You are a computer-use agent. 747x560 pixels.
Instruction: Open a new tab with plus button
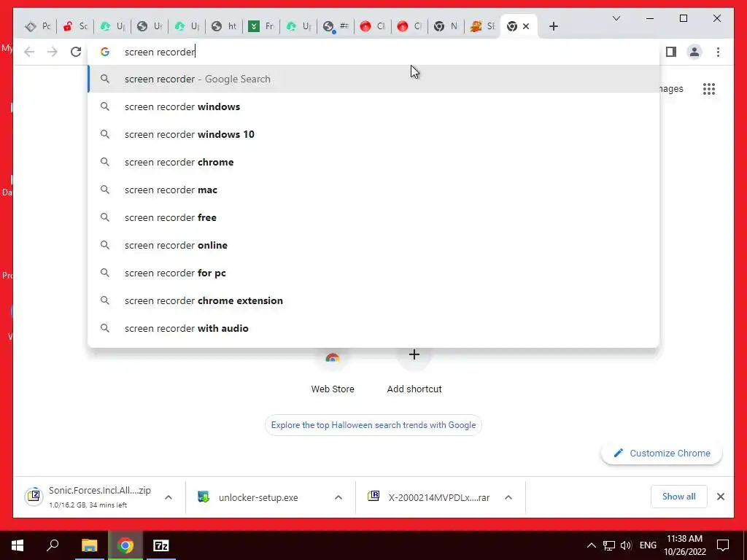(x=553, y=27)
